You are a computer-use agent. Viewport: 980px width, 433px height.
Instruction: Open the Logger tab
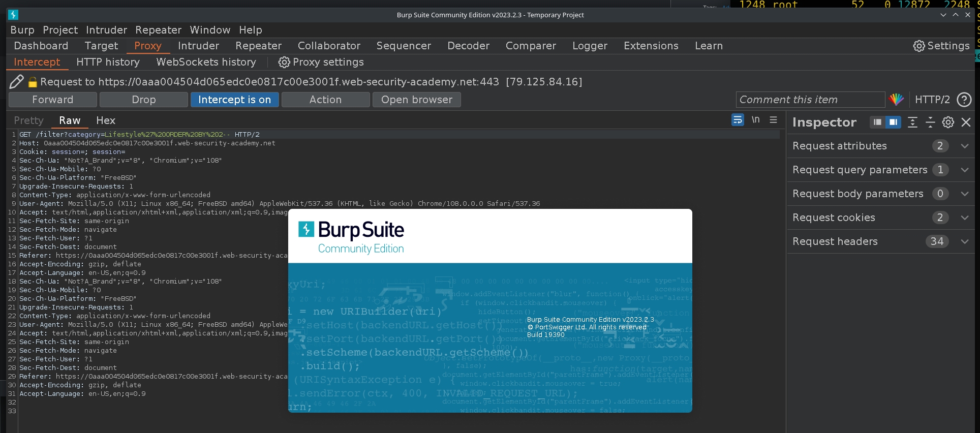click(590, 46)
